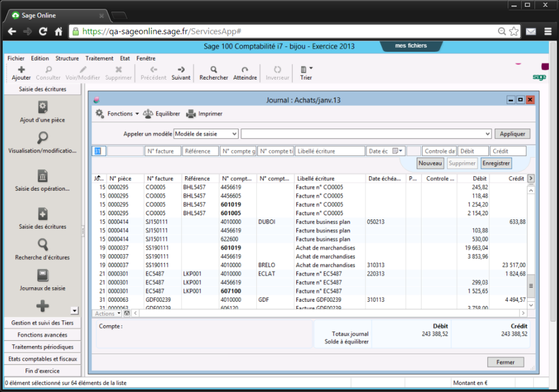Open Fin d'exercice section
This screenshot has width=559, height=392.
(x=43, y=371)
